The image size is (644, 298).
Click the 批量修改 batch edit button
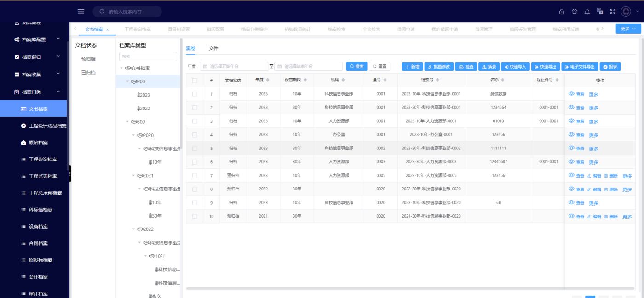point(439,67)
